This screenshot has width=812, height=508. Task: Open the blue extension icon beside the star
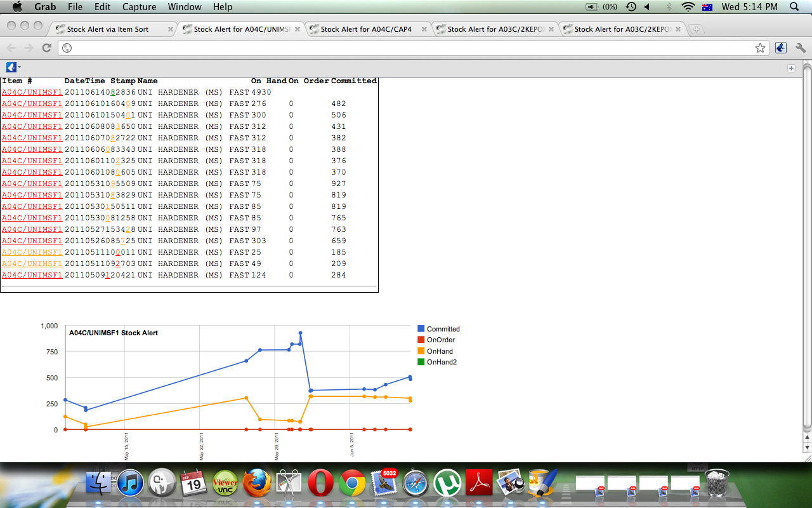pos(781,48)
